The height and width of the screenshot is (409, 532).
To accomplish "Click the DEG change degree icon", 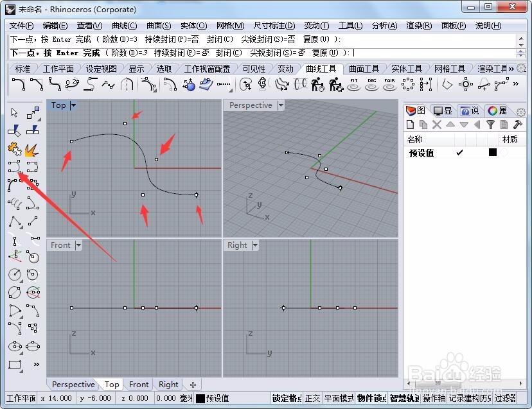I will coord(372,85).
